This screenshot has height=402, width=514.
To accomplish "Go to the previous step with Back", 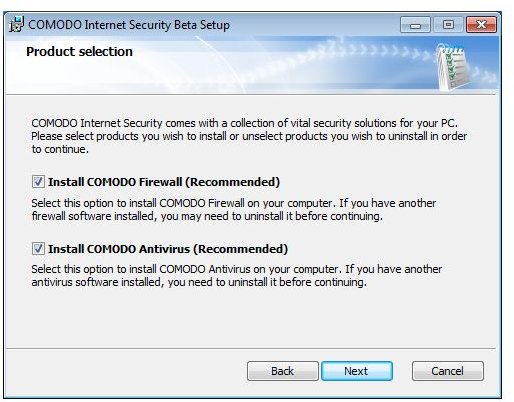I will point(283,371).
